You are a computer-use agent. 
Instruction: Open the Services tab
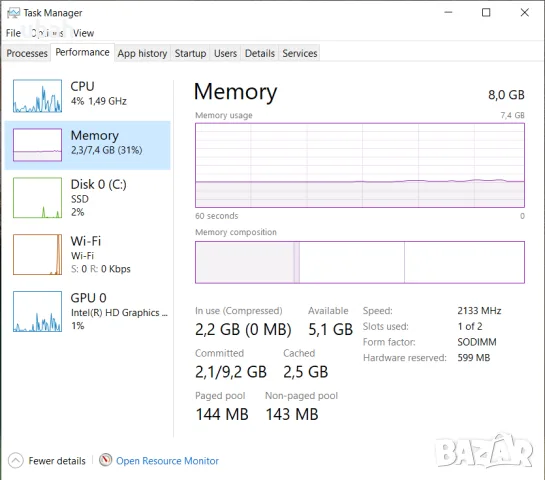point(300,53)
